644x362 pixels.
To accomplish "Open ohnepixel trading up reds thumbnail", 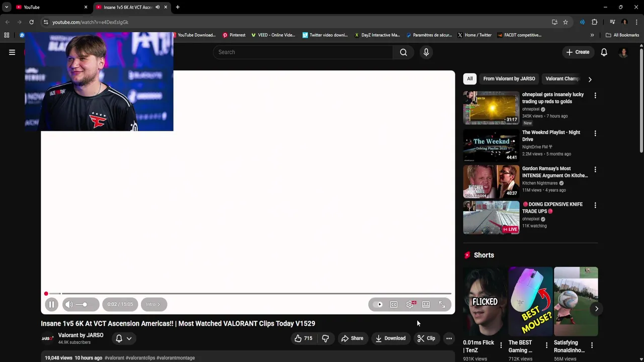I will (x=491, y=108).
